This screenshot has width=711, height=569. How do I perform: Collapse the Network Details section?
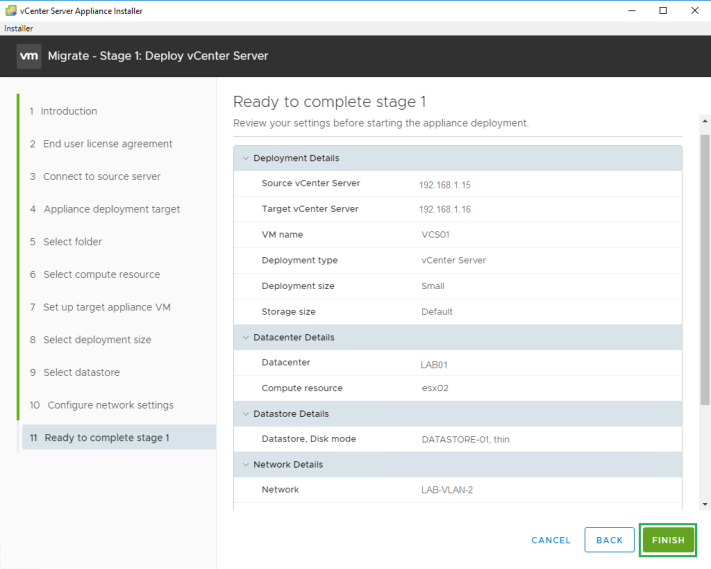tap(246, 464)
